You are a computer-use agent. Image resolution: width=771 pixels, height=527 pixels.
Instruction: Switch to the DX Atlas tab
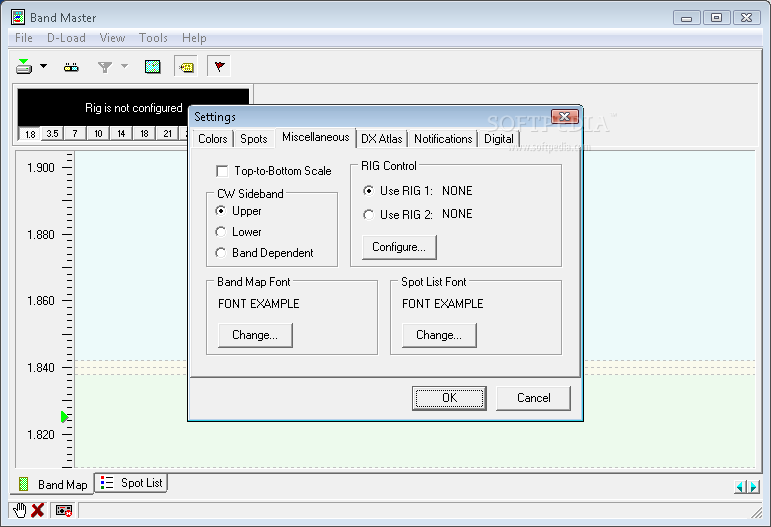[x=382, y=139]
